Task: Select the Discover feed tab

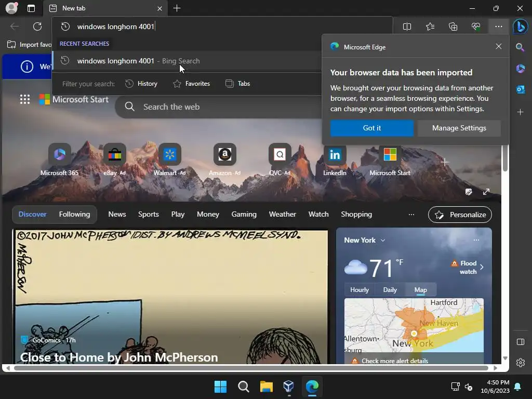Action: pos(33,215)
